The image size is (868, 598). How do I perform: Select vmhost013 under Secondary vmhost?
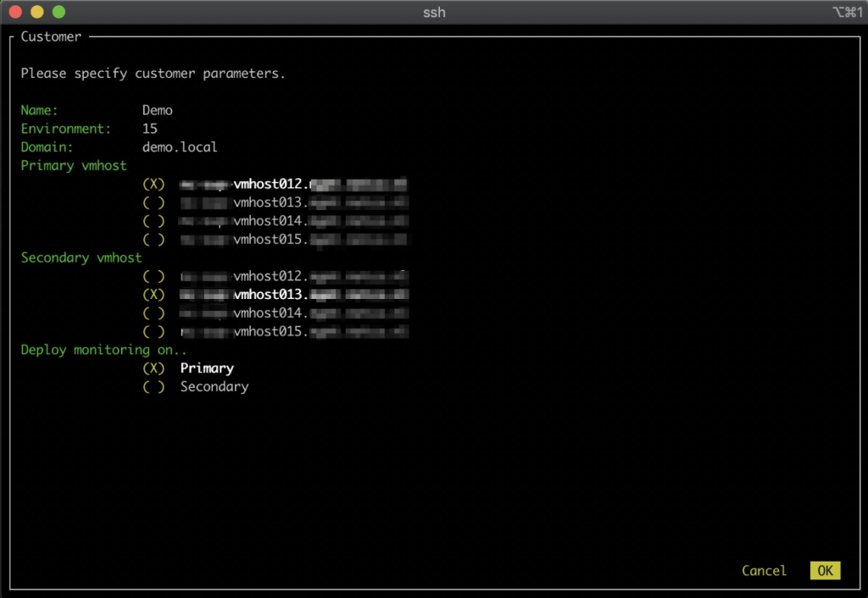click(x=153, y=294)
